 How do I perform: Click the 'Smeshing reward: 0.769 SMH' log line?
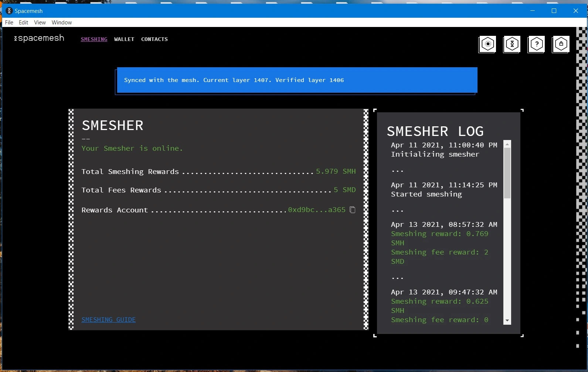tap(440, 238)
